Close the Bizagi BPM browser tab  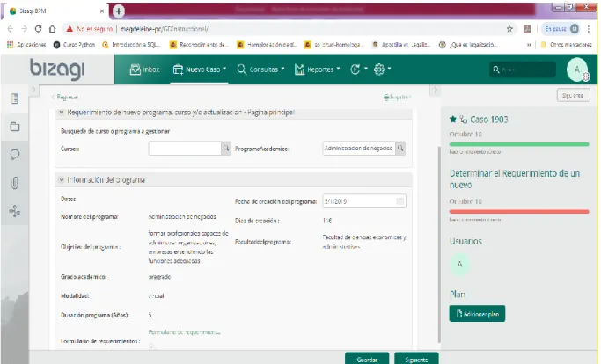[102, 11]
